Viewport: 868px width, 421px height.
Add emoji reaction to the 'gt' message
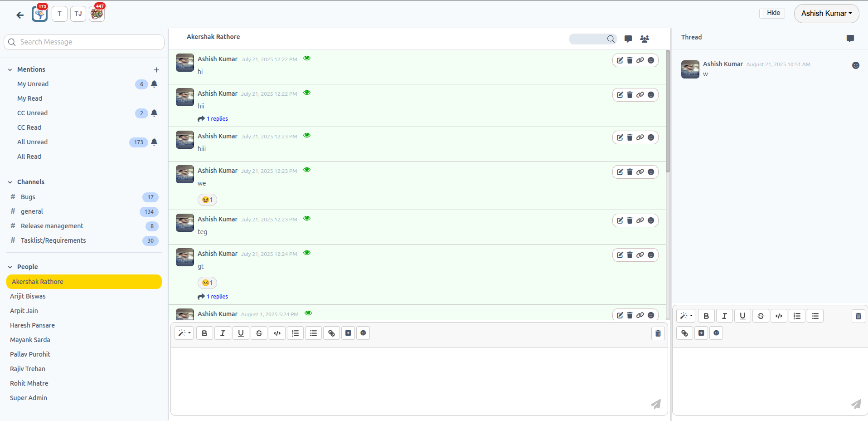click(x=651, y=255)
